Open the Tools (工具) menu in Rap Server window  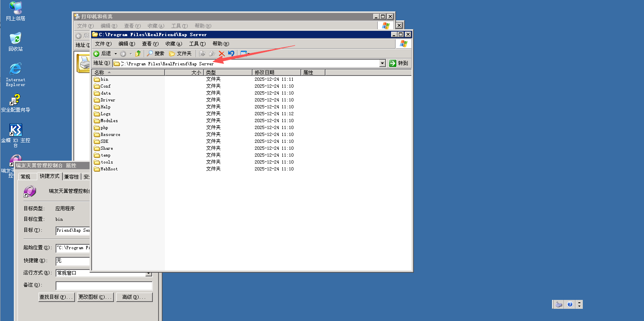[197, 44]
